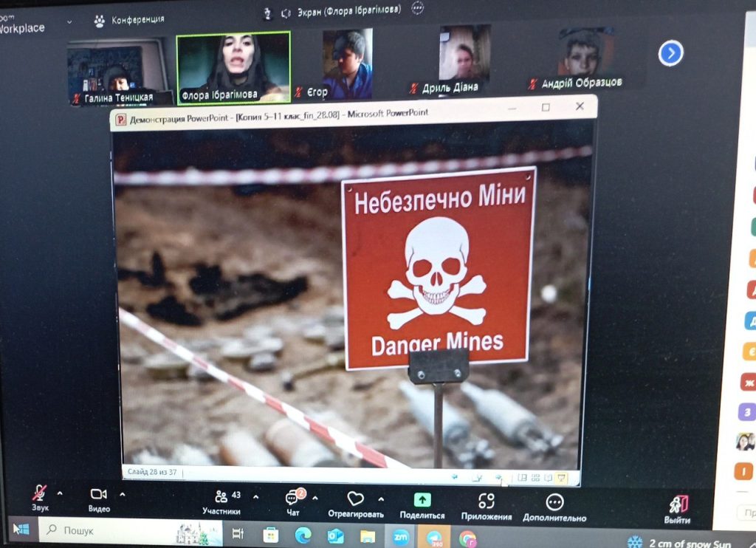Image resolution: width=756 pixels, height=548 pixels.
Task: Open the Дополнительно more options menu
Action: [x=554, y=508]
